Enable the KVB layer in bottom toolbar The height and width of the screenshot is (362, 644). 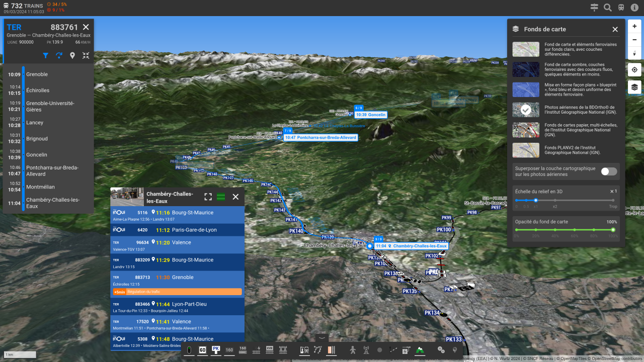pos(269,350)
